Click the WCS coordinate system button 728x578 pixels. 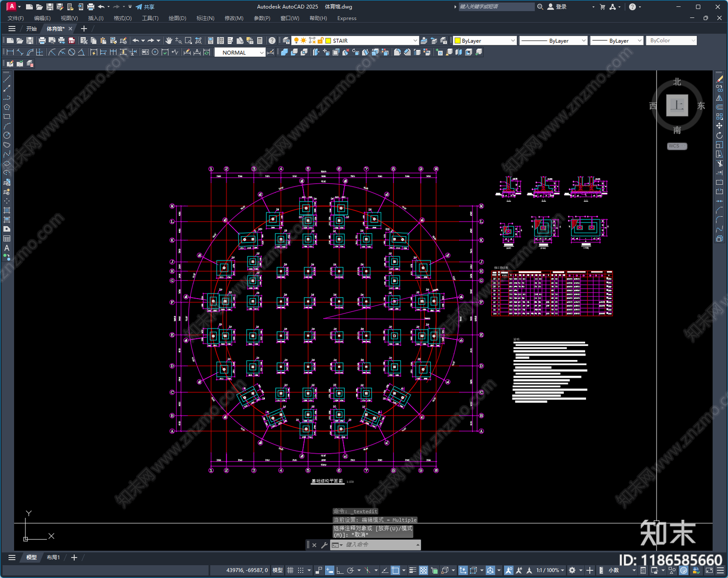pyautogui.click(x=677, y=146)
